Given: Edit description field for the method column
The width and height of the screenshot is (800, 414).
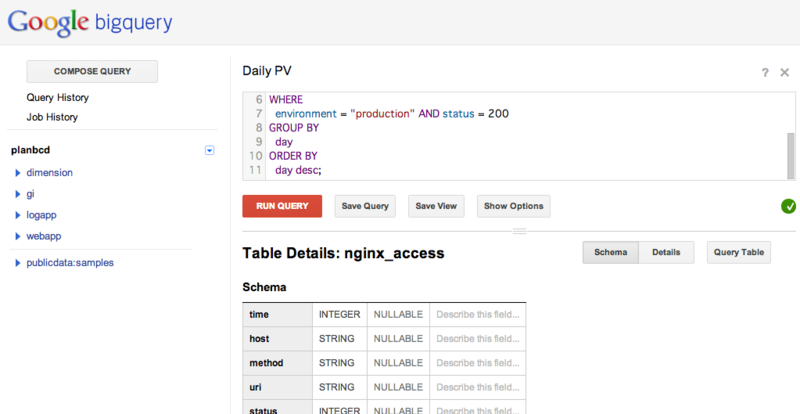Looking at the screenshot, I should coord(478,363).
